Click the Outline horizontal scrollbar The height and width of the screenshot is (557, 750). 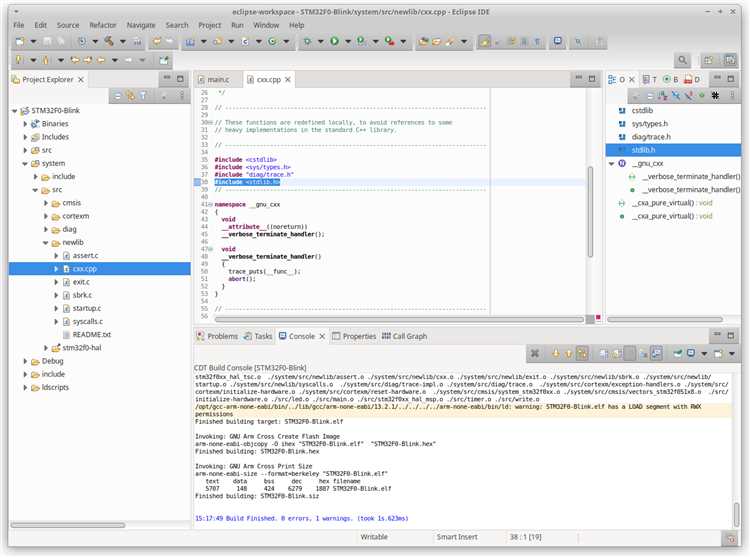pyautogui.click(x=665, y=319)
